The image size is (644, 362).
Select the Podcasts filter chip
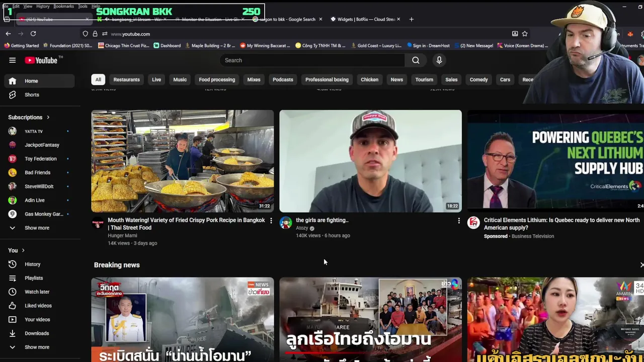(x=283, y=79)
